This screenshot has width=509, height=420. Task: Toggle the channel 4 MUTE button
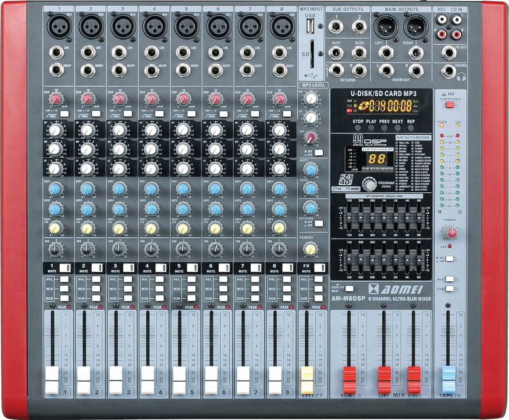tap(160, 268)
